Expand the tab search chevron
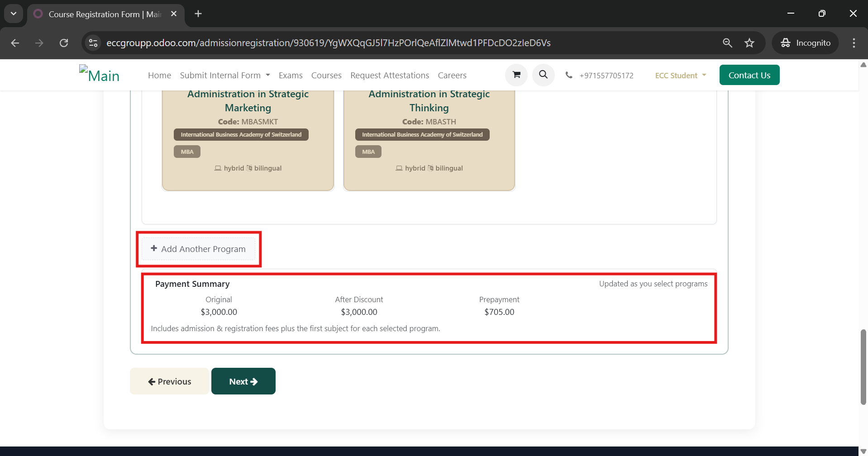 coord(14,14)
